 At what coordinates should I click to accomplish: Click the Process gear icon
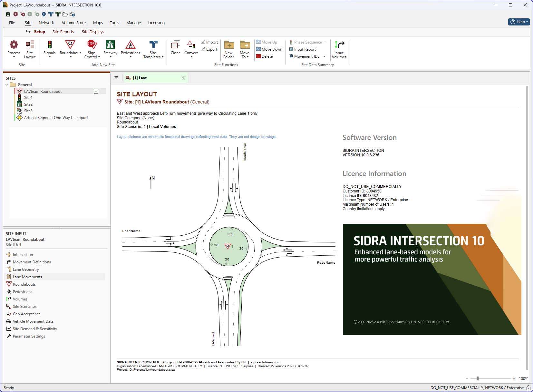click(x=14, y=45)
